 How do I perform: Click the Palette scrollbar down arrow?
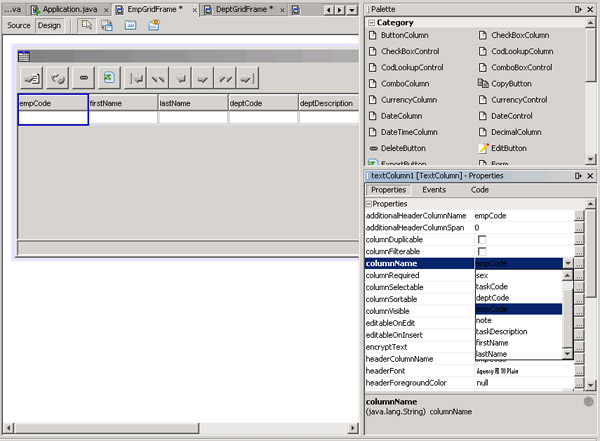(591, 160)
